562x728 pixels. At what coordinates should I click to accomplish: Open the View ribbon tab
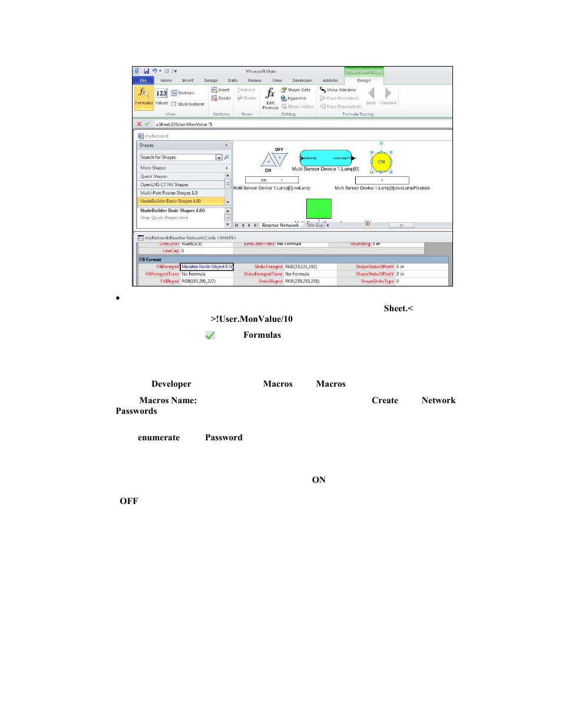point(277,80)
